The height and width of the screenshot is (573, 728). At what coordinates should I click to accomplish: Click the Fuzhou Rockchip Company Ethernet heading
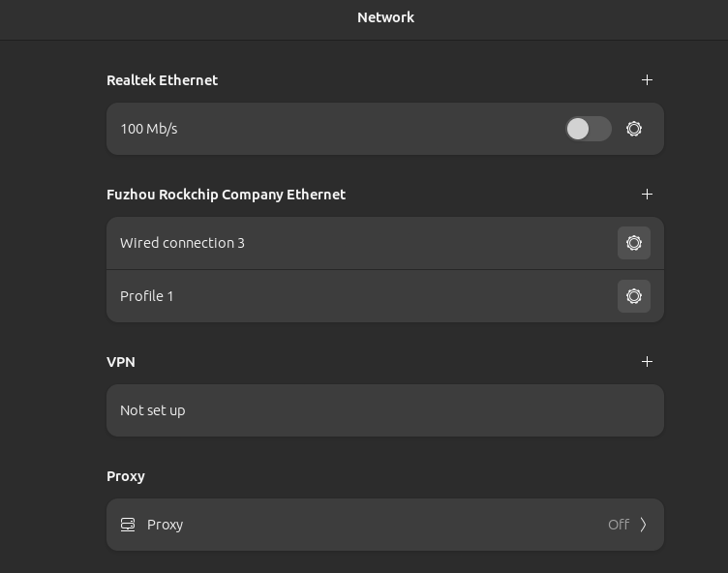tap(227, 195)
